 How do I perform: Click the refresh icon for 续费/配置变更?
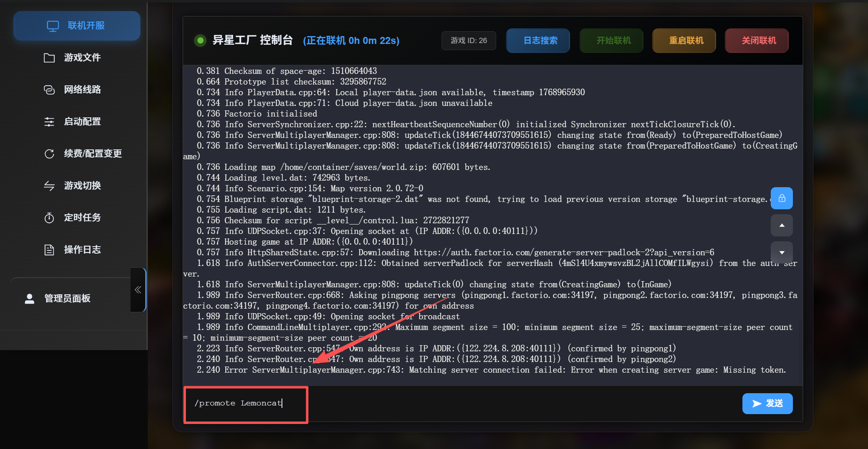click(49, 154)
